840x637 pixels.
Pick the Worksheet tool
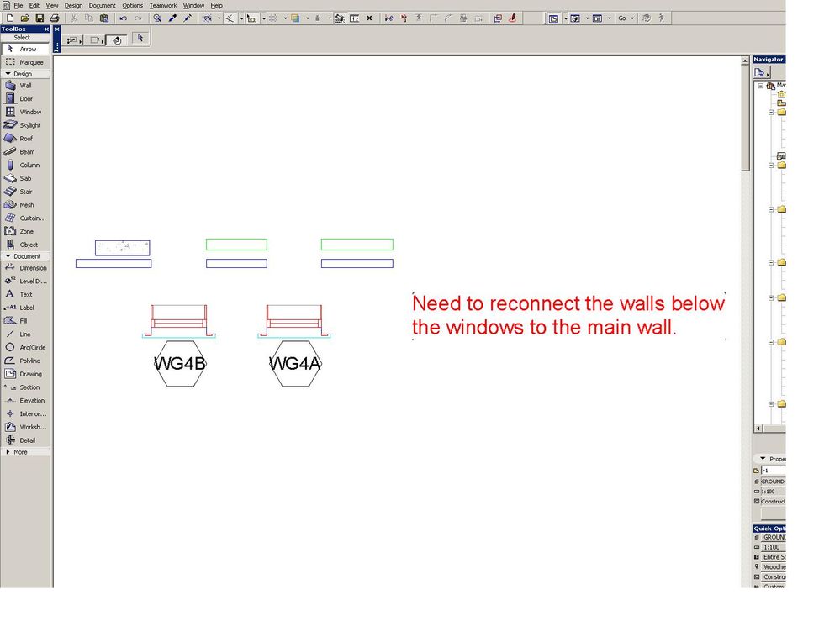tap(25, 427)
